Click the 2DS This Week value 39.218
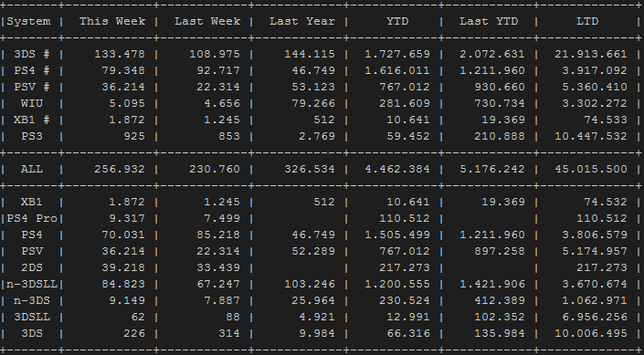Screen dimensions: 644x355 point(123,267)
